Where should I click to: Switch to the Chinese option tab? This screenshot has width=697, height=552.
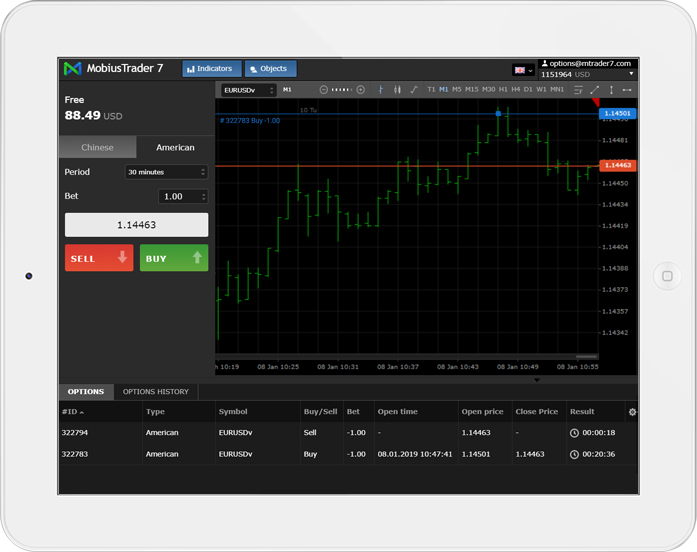[x=97, y=147]
